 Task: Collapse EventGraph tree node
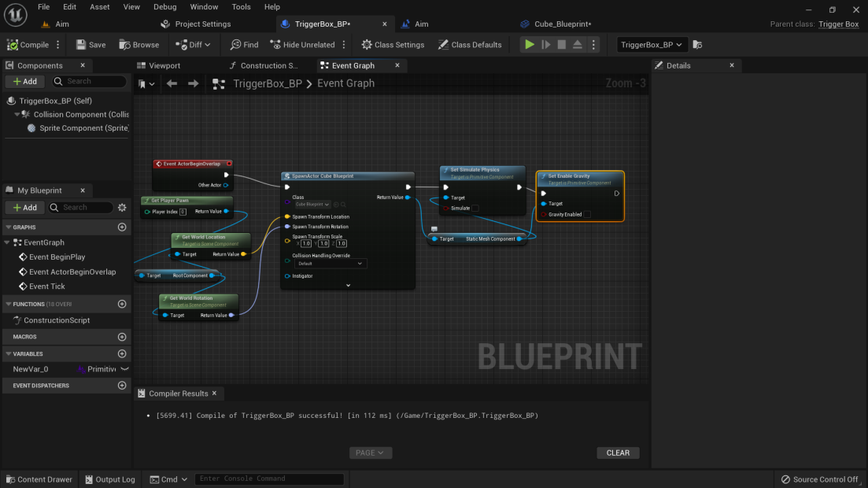[x=7, y=242]
